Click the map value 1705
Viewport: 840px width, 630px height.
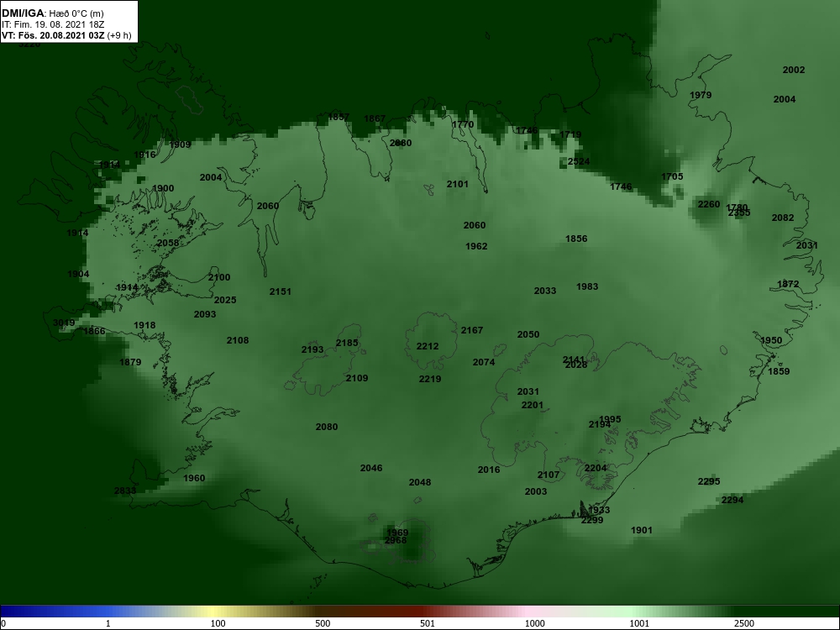pos(672,176)
